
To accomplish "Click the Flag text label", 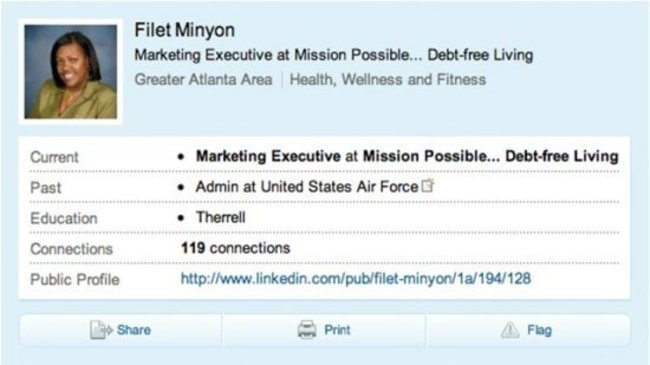I will tap(539, 330).
